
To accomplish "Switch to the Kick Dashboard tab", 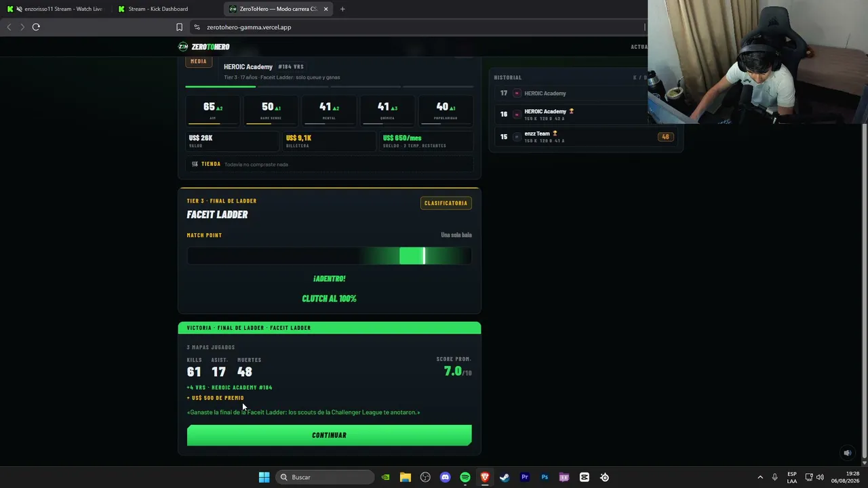I will (x=158, y=9).
